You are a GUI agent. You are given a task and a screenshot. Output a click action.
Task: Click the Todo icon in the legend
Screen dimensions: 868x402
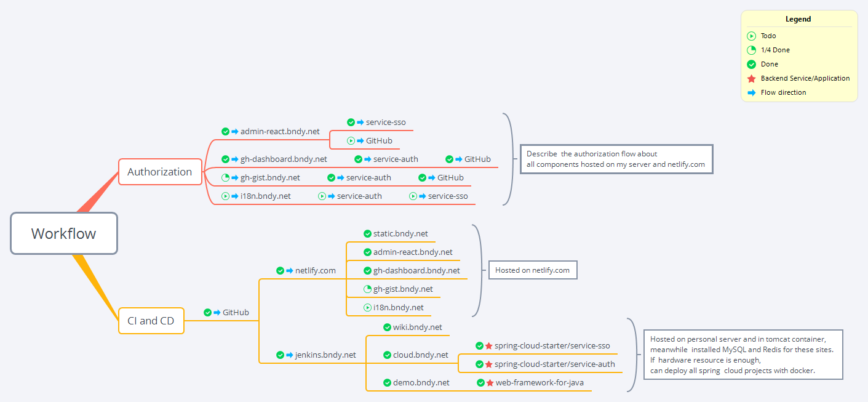point(751,36)
